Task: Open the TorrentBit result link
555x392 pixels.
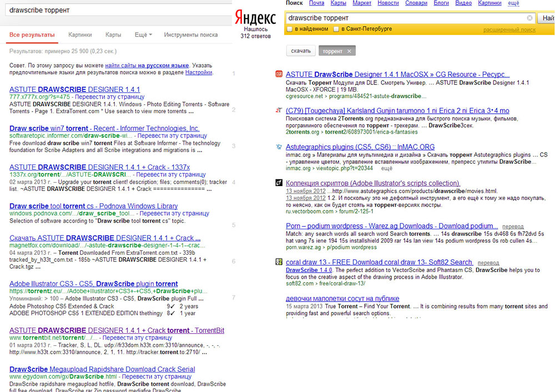Action: (x=117, y=330)
